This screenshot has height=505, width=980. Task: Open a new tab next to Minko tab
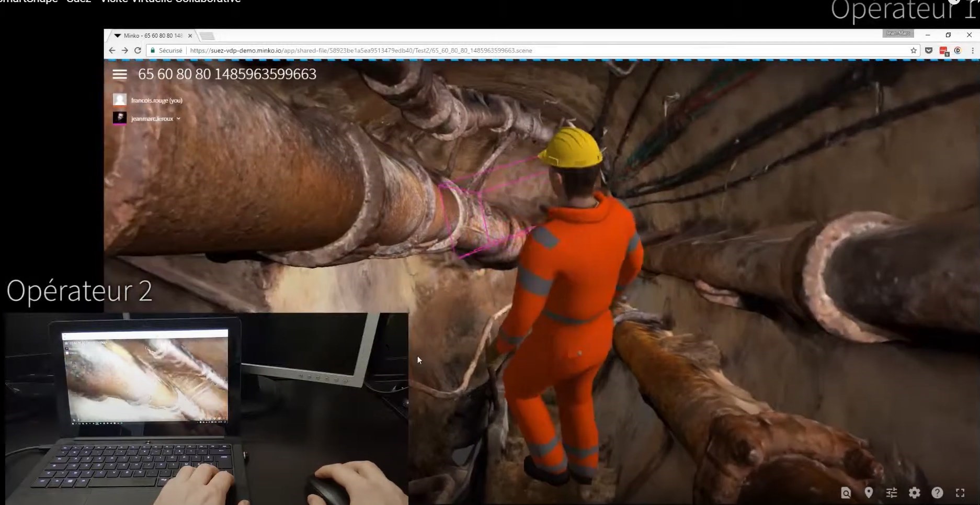coord(207,36)
